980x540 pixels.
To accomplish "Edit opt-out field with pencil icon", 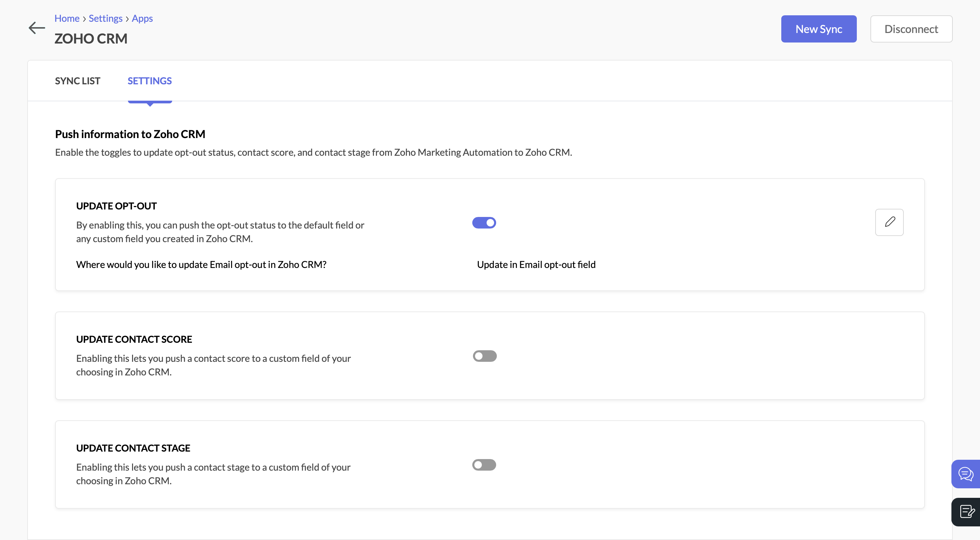I will (x=889, y=222).
